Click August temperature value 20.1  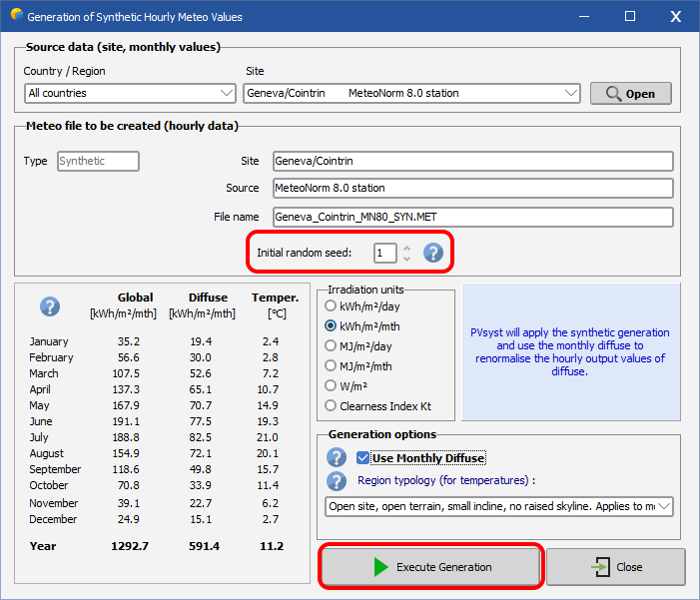click(268, 453)
